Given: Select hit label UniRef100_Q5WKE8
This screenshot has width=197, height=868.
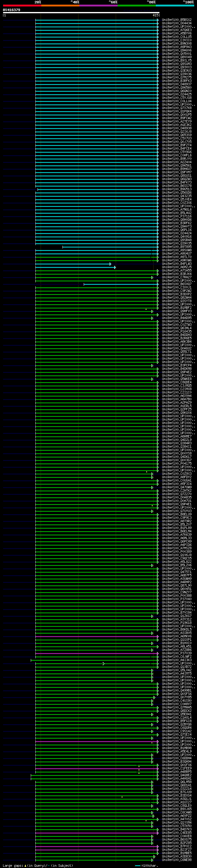Looking at the screenshot, I should 177,379.
